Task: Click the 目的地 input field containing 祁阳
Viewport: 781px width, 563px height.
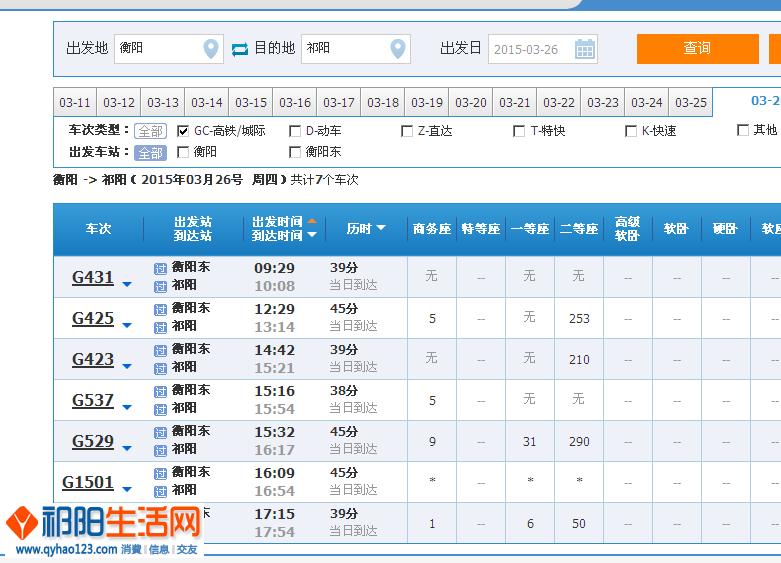Action: [356, 48]
